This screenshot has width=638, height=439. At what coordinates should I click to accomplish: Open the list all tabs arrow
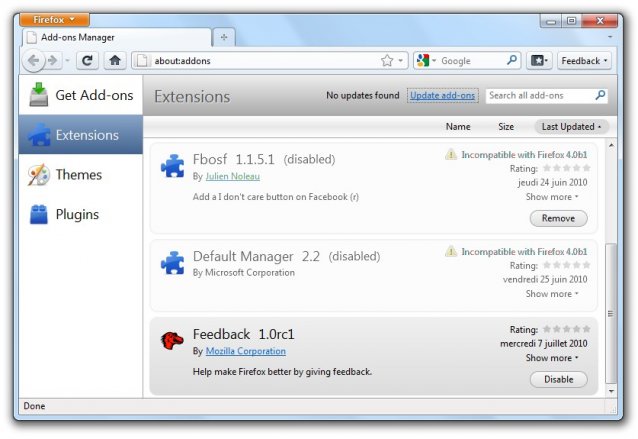click(x=610, y=37)
